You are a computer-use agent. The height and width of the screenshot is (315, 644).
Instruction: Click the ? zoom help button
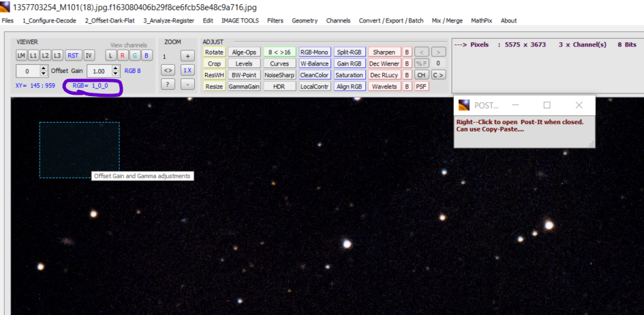168,84
